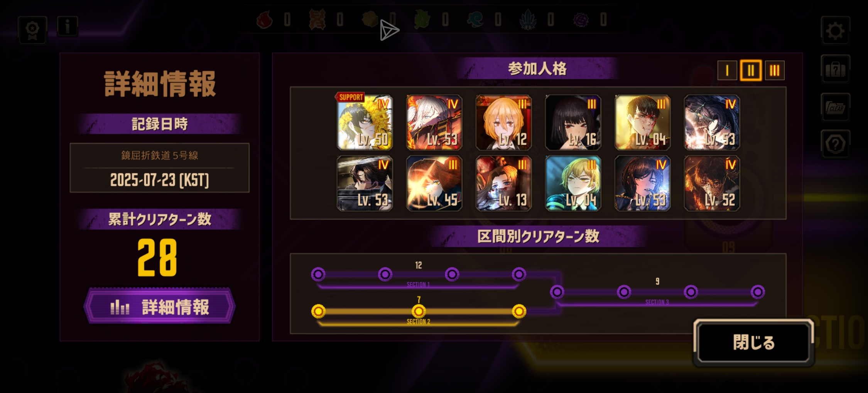Open the medal ranking icon
The height and width of the screenshot is (393, 868).
coord(32,30)
